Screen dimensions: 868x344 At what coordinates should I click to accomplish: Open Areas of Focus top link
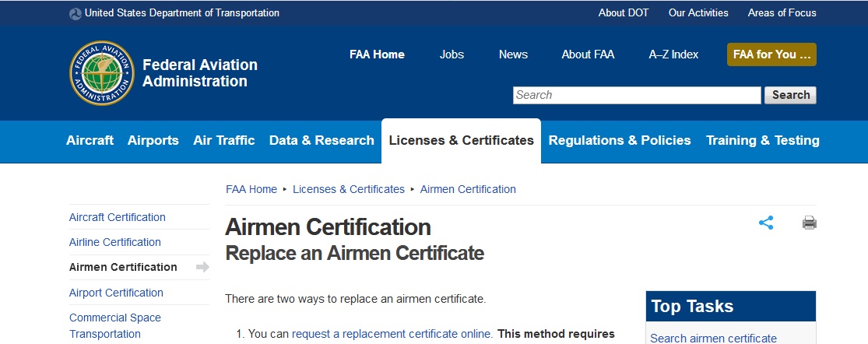(782, 13)
